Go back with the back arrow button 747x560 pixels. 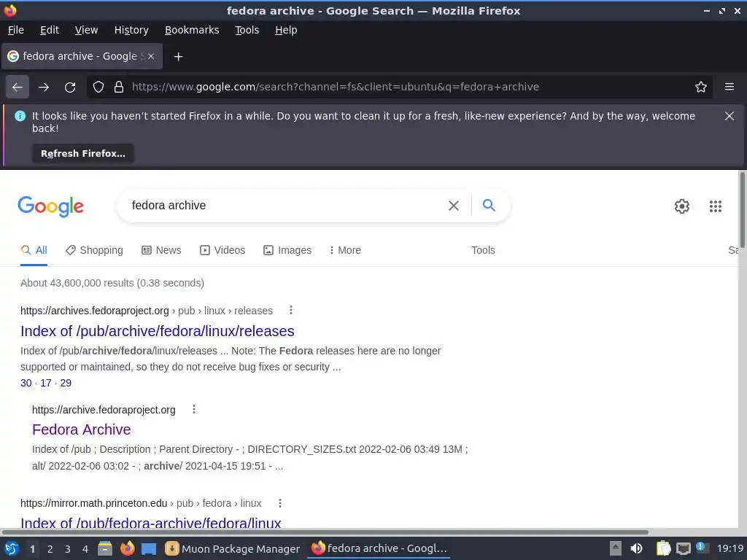tap(18, 87)
